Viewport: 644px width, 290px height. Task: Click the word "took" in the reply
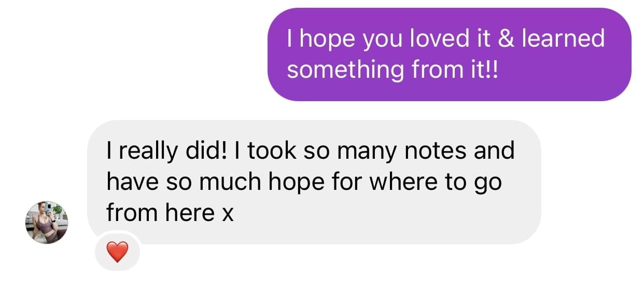tap(271, 151)
